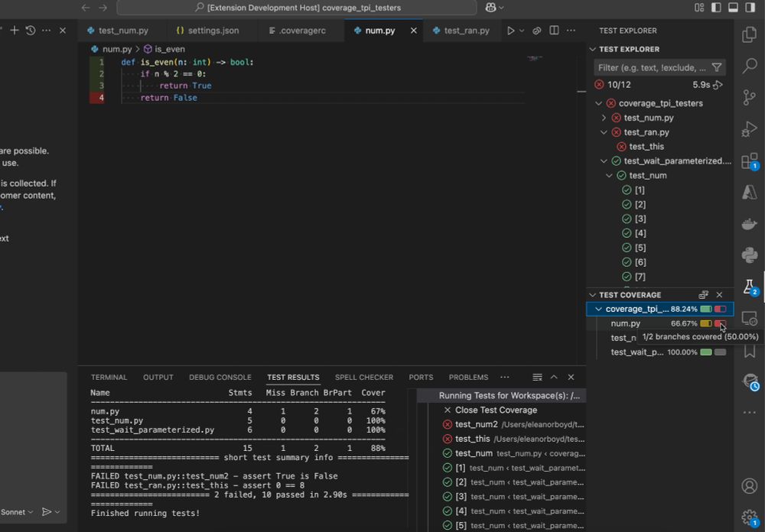Open the Problems panel tab
765x532 pixels.
click(x=468, y=378)
